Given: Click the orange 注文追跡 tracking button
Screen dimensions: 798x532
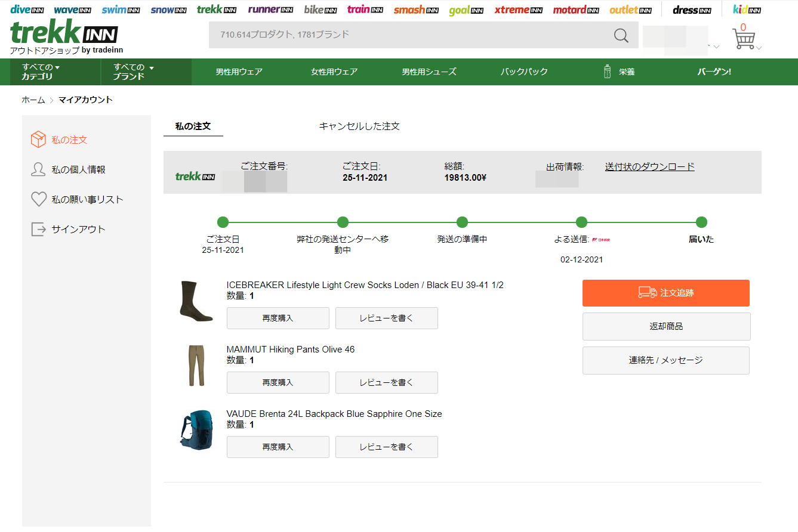Looking at the screenshot, I should click(665, 293).
